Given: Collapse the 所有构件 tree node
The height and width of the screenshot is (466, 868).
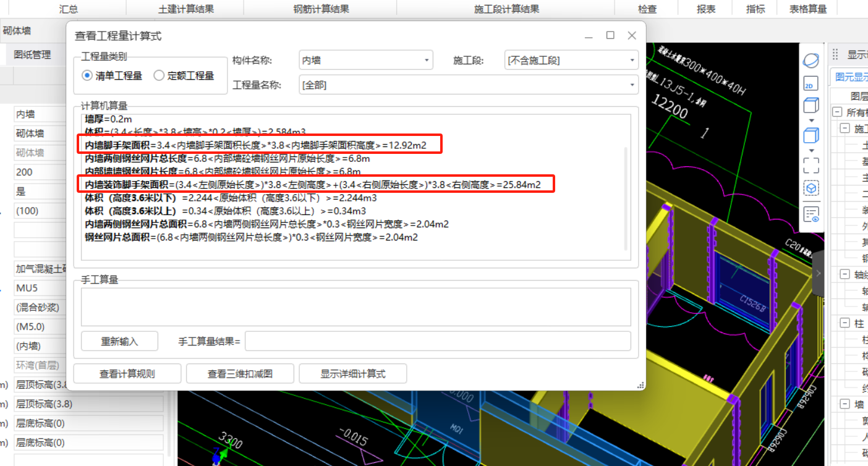Looking at the screenshot, I should coord(837,112).
